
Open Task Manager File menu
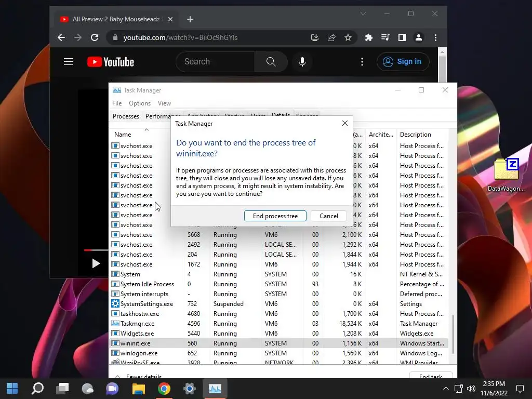[x=117, y=103]
